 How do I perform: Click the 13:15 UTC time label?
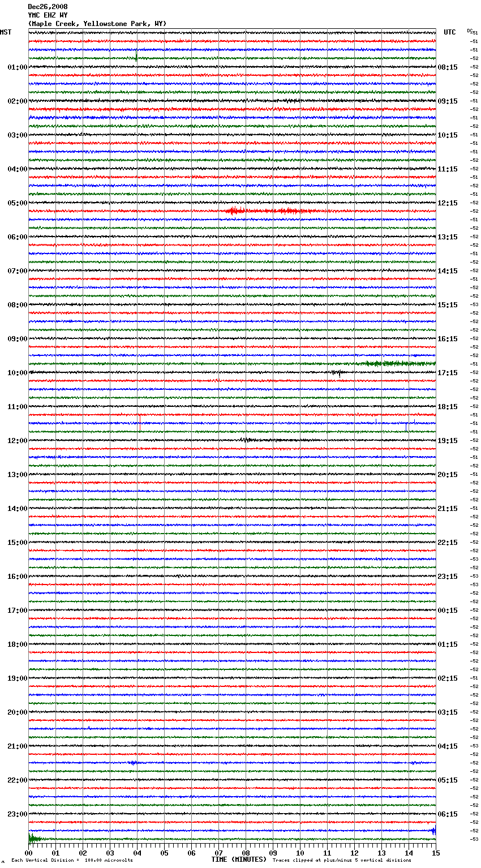click(448, 237)
